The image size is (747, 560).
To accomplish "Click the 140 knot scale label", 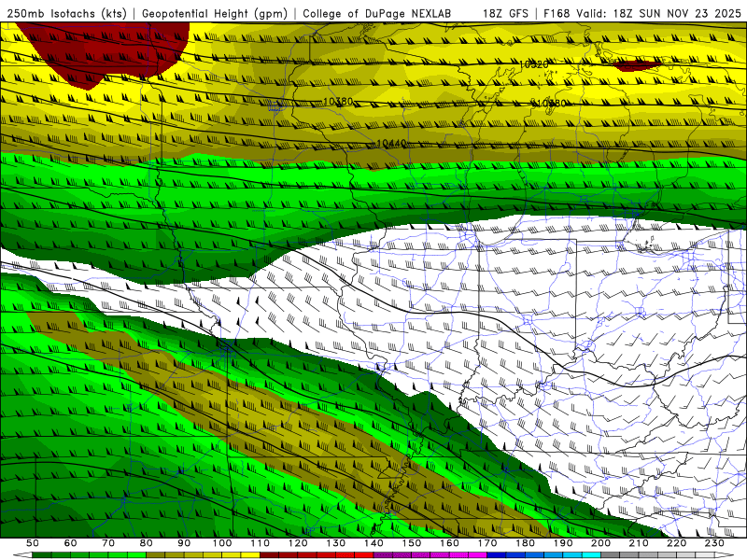I will pyautogui.click(x=373, y=543).
